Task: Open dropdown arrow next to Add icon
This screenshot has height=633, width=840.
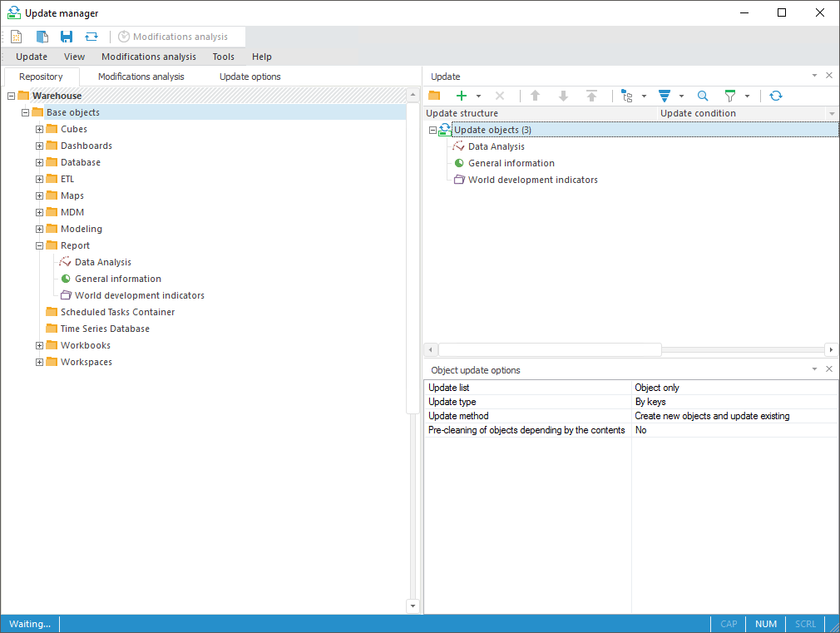Action: pyautogui.click(x=478, y=96)
